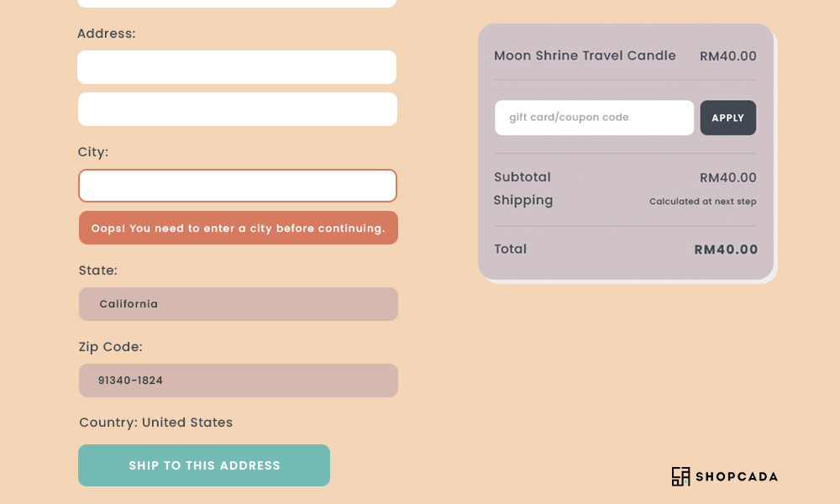840x504 pixels.
Task: Click the Shopcada logo icon
Action: 681,476
